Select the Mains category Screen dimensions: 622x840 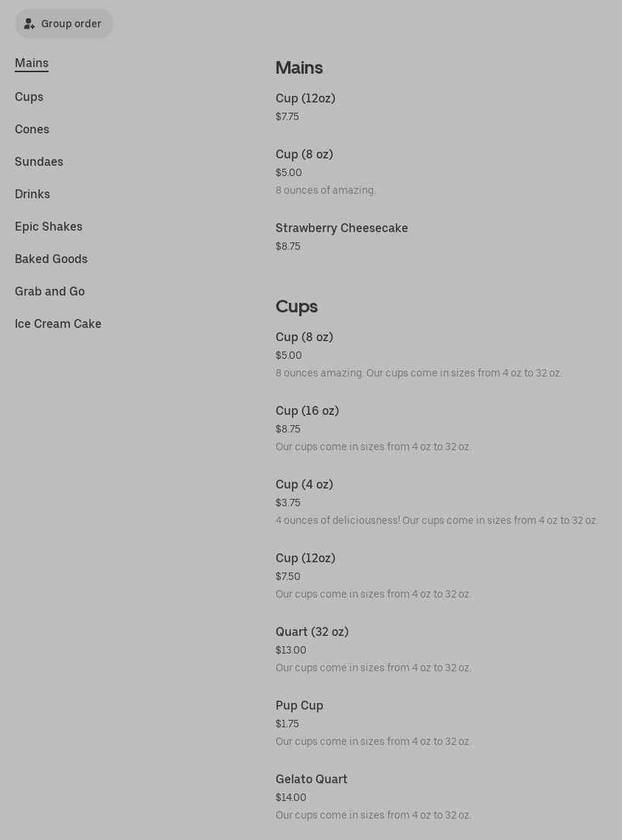coord(32,63)
